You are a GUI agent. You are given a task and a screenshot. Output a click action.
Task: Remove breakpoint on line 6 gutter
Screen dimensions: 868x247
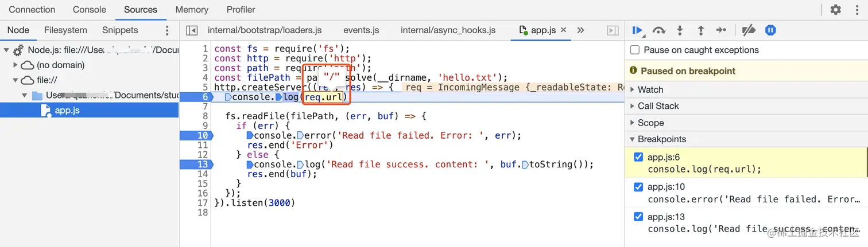[x=196, y=97]
